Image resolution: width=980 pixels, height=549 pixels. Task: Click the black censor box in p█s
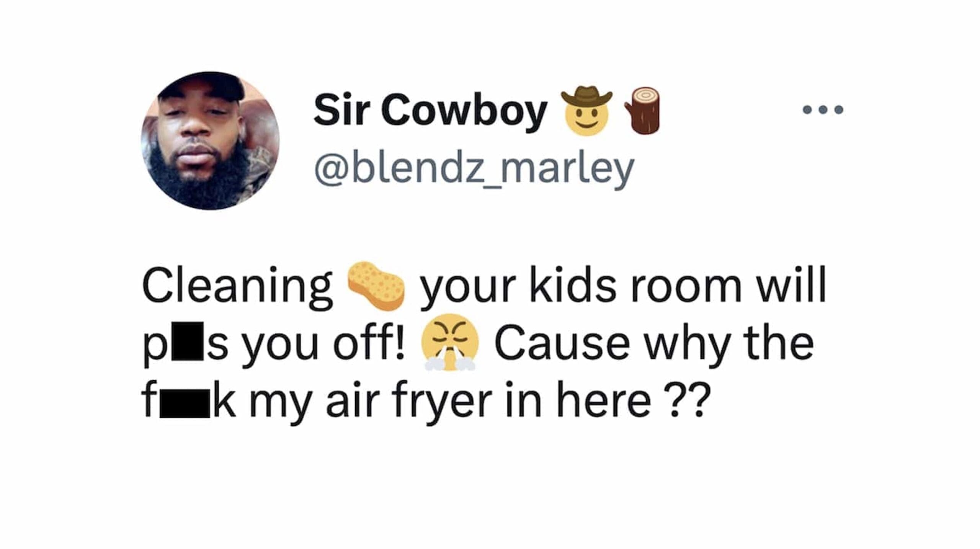[187, 342]
